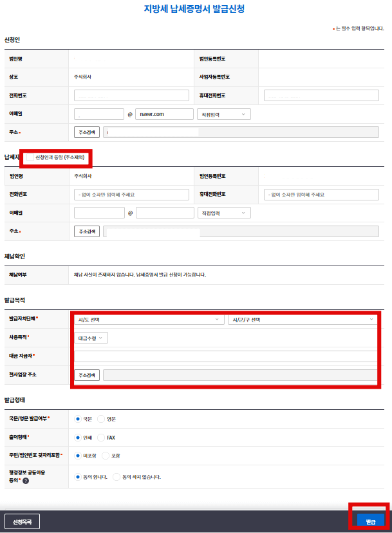
Task: Click help icon next to 행정정보 공동이용 동의
Action: [x=26, y=481]
